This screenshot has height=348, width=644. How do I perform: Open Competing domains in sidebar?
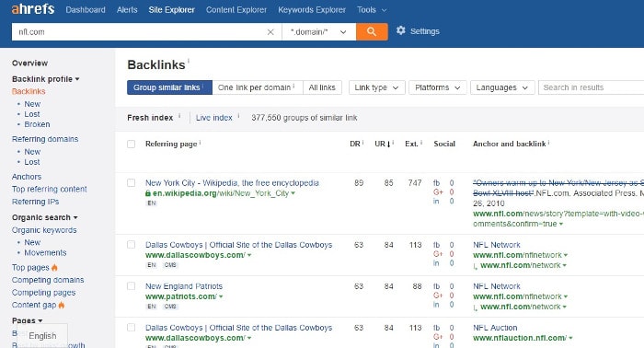[48, 280]
